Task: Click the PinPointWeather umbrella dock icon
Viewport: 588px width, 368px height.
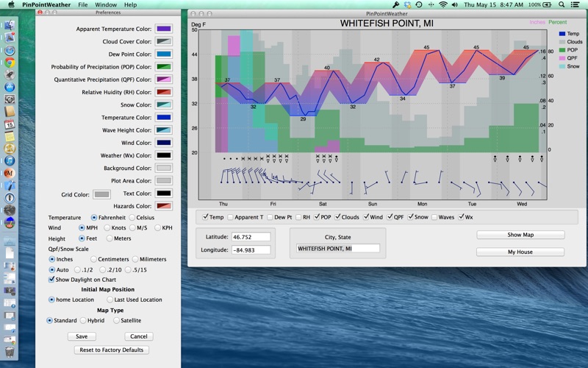Action: pyautogui.click(x=10, y=222)
